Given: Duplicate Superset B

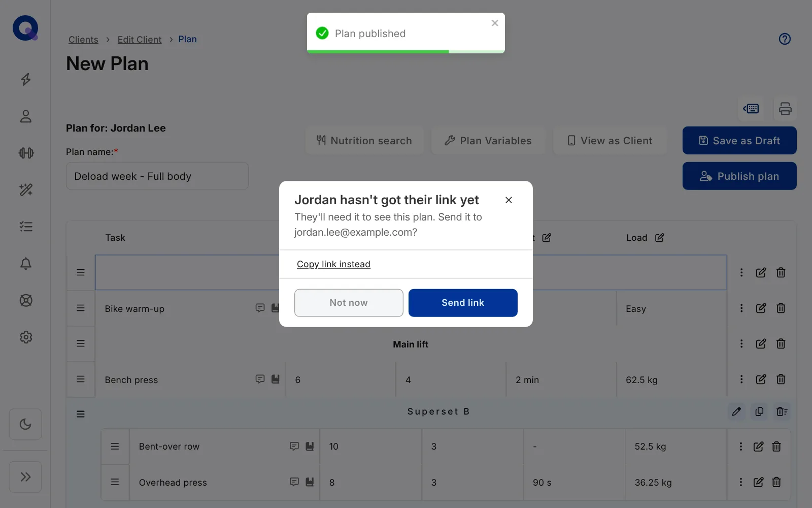Looking at the screenshot, I should point(759,411).
